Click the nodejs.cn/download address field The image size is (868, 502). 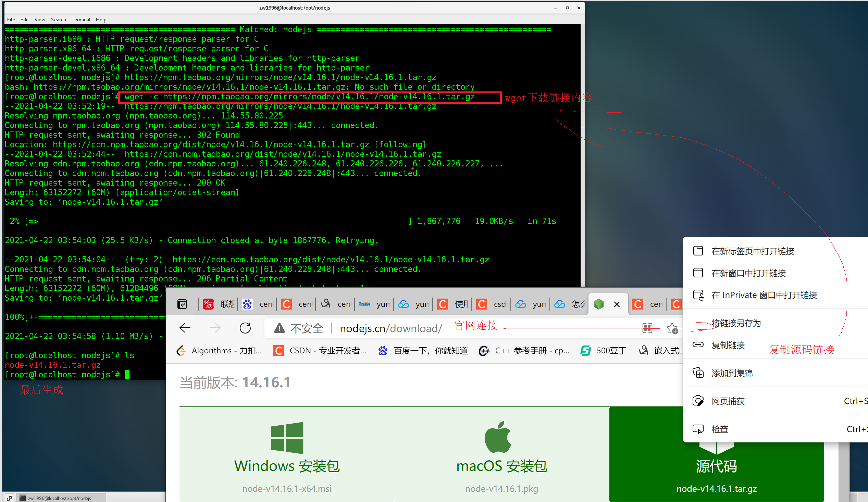390,328
